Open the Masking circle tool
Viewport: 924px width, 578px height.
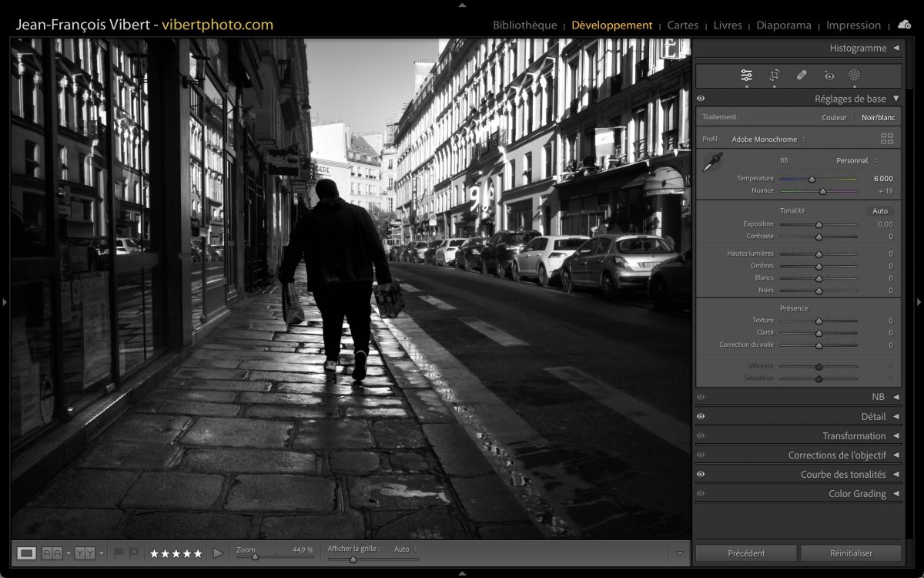click(854, 76)
